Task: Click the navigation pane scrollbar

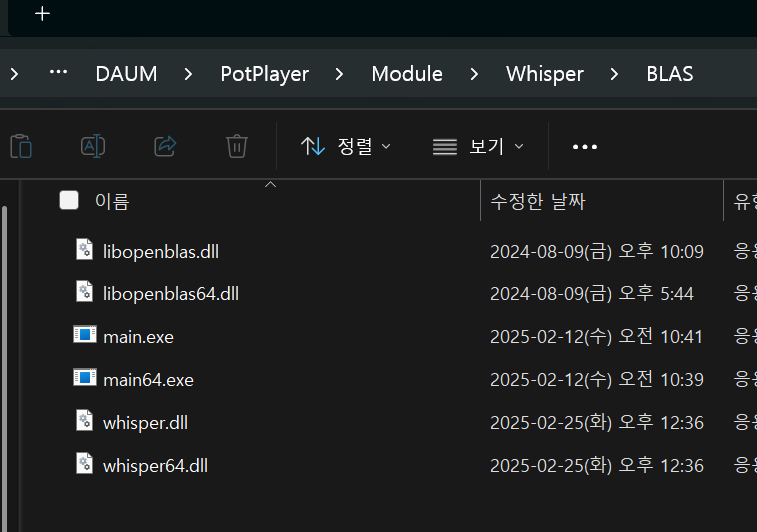Action: tap(4, 369)
